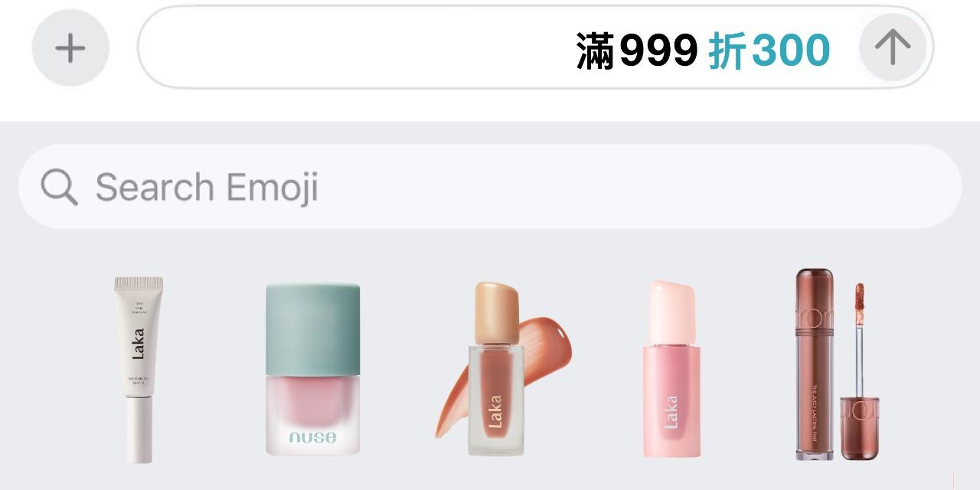The image size is (980, 490).
Task: Click the nuse logo on the bottle
Action: (312, 438)
